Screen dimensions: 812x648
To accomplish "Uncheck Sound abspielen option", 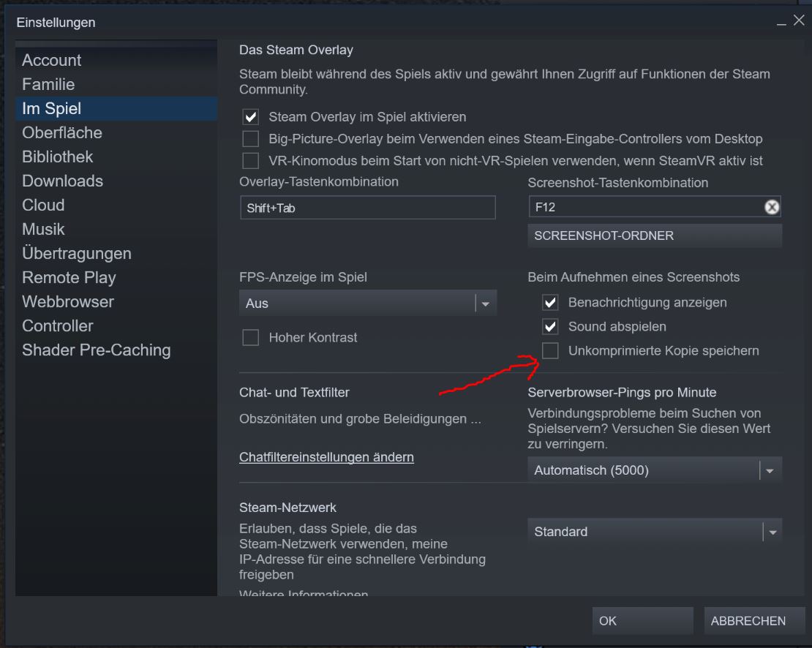I will point(550,327).
